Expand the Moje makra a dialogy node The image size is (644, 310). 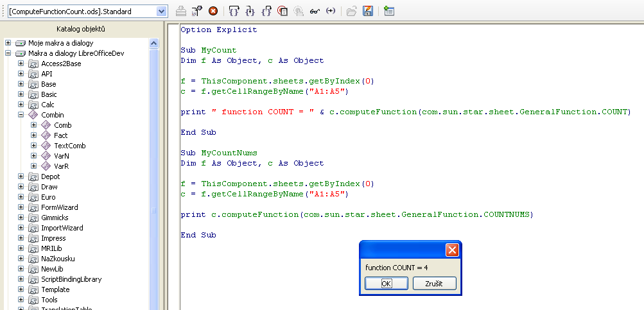[x=8, y=43]
